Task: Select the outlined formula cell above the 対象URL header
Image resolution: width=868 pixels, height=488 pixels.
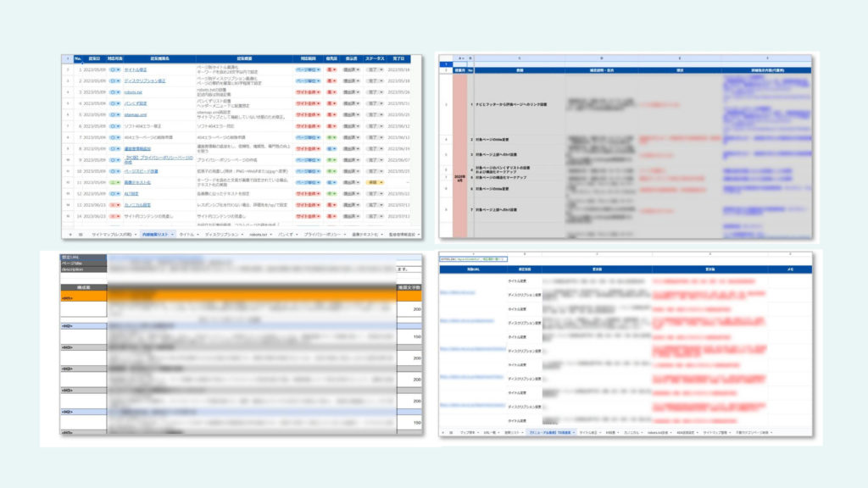Action: coord(474,258)
